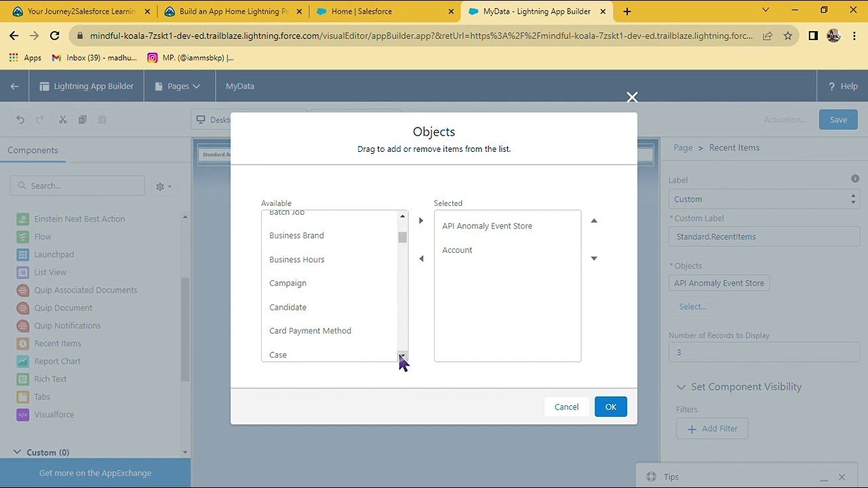The image size is (868, 488).
Task: Move selected item up with up arrow
Action: coord(594,220)
